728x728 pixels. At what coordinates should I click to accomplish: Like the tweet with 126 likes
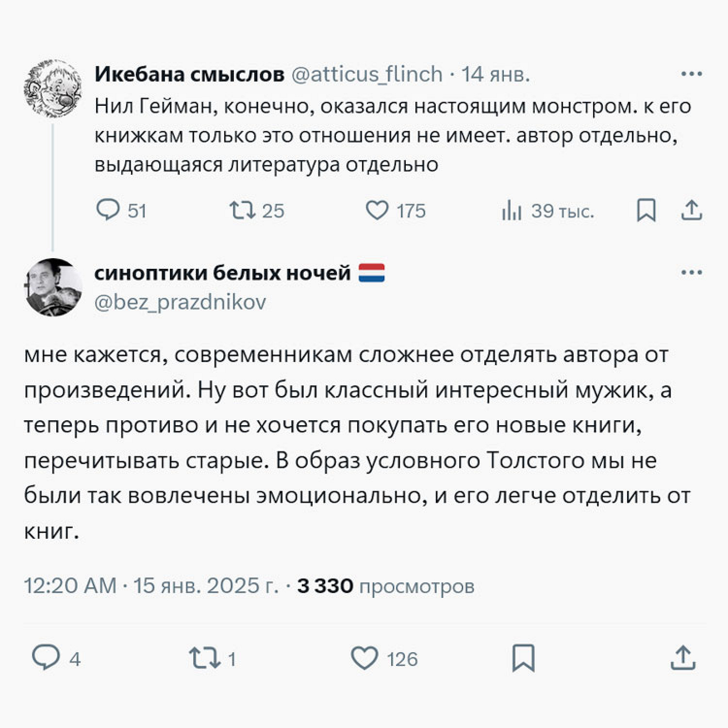(x=364, y=659)
